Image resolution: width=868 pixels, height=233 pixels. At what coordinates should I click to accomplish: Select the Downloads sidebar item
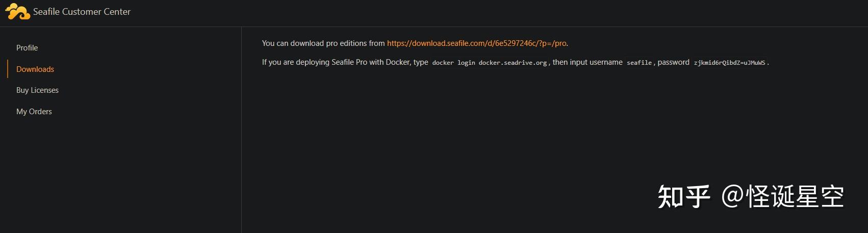click(x=35, y=69)
